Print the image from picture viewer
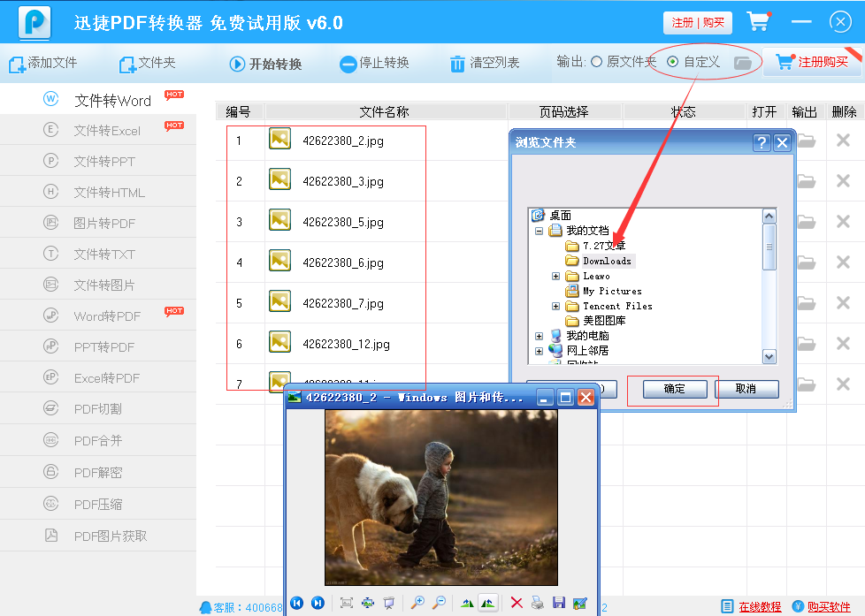865x616 pixels. point(538,603)
